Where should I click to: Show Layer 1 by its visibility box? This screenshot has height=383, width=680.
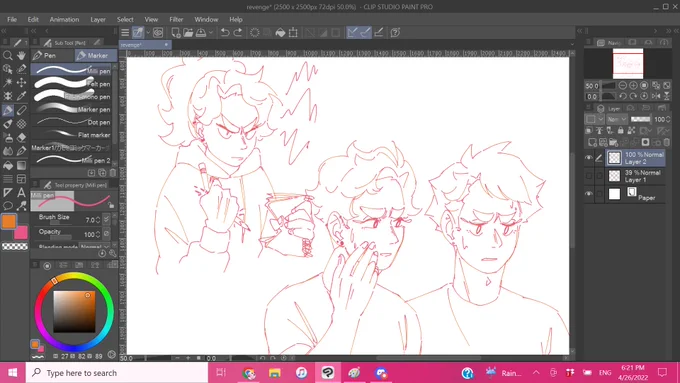point(588,176)
